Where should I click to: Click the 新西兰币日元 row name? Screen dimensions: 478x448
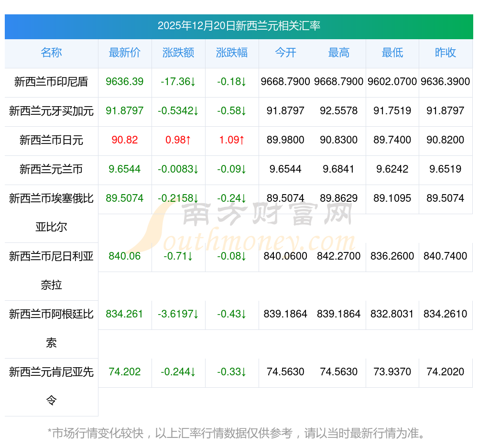[51, 140]
